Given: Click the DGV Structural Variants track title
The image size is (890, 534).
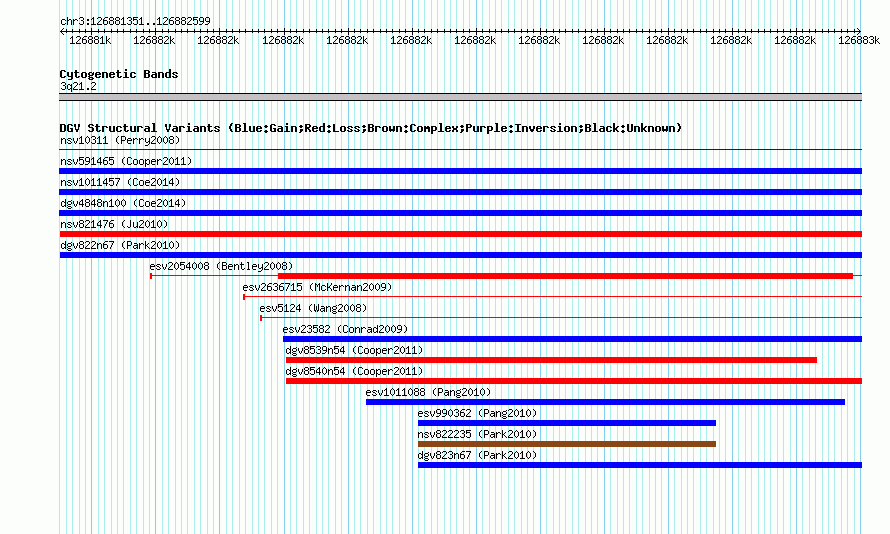Looking at the screenshot, I should point(370,128).
